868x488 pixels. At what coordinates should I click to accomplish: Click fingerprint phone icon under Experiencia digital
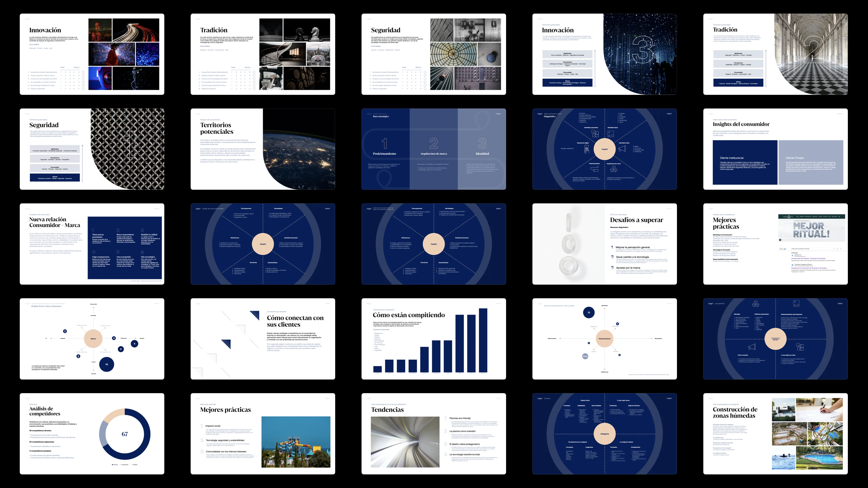tap(587, 149)
